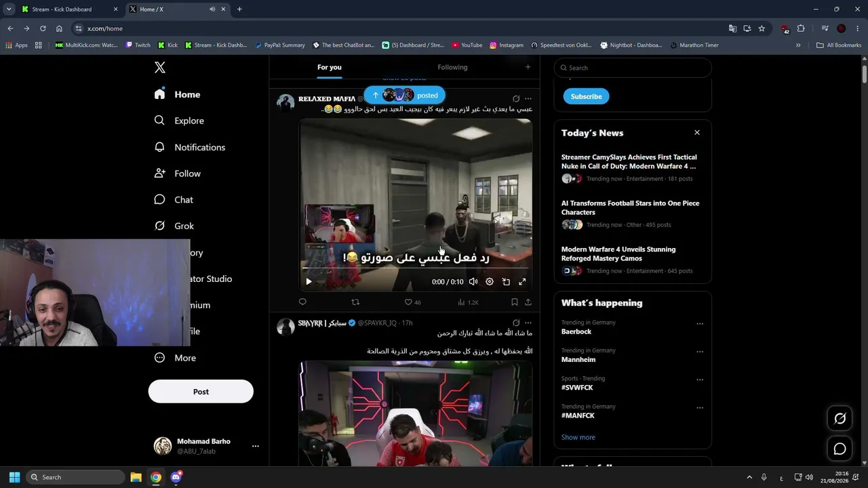Switch to the Following tab
The image size is (868, 488).
[452, 67]
